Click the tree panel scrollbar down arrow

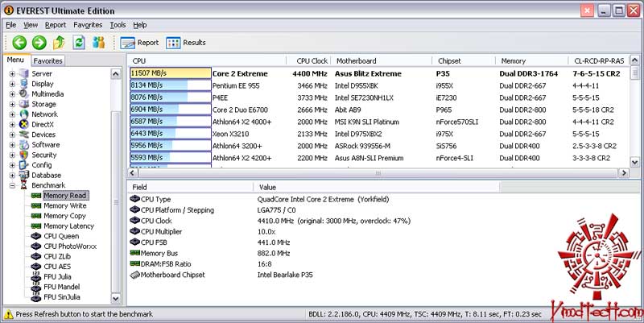click(116, 299)
